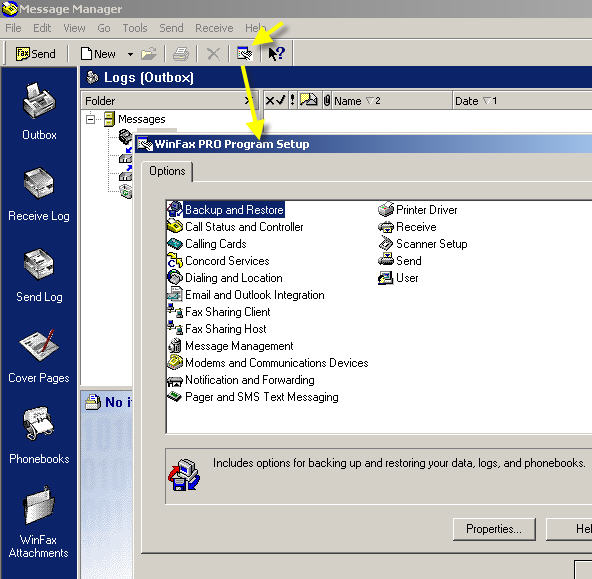Click the priority exclamation column header
This screenshot has width=592, height=579.
293,100
